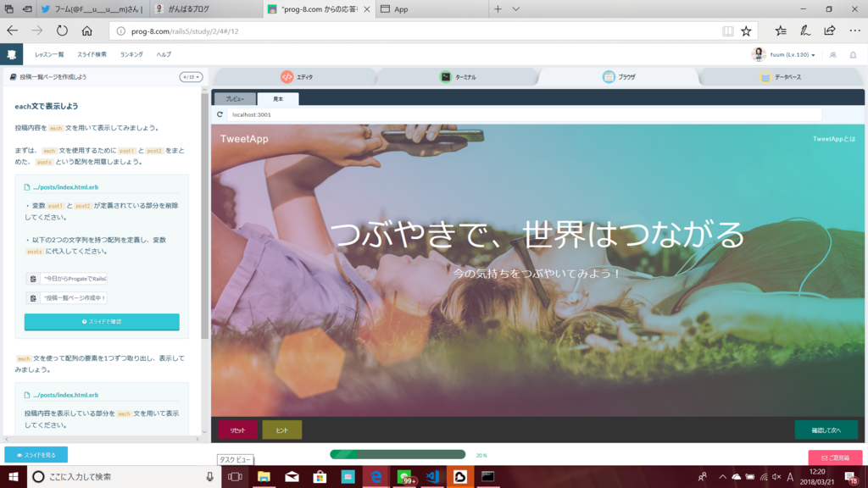Click the localhost:3001 address field
Viewport: 868px width, 488px height.
(524, 114)
